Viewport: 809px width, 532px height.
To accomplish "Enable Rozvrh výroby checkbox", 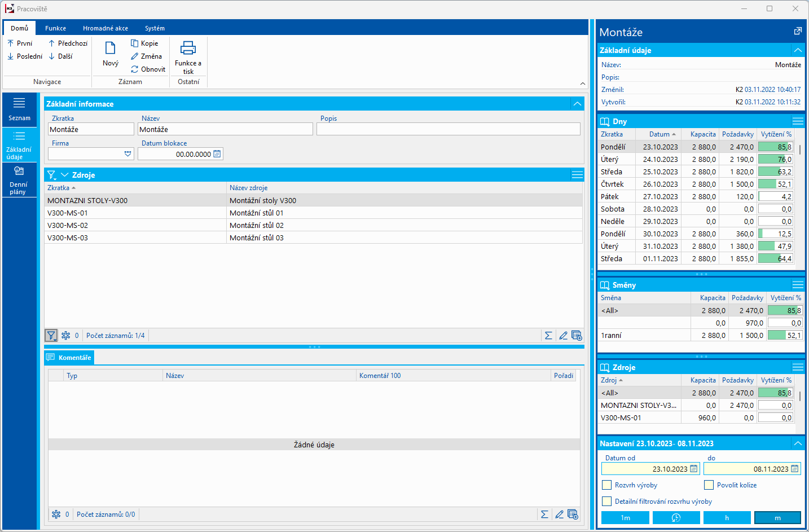I will (x=607, y=485).
